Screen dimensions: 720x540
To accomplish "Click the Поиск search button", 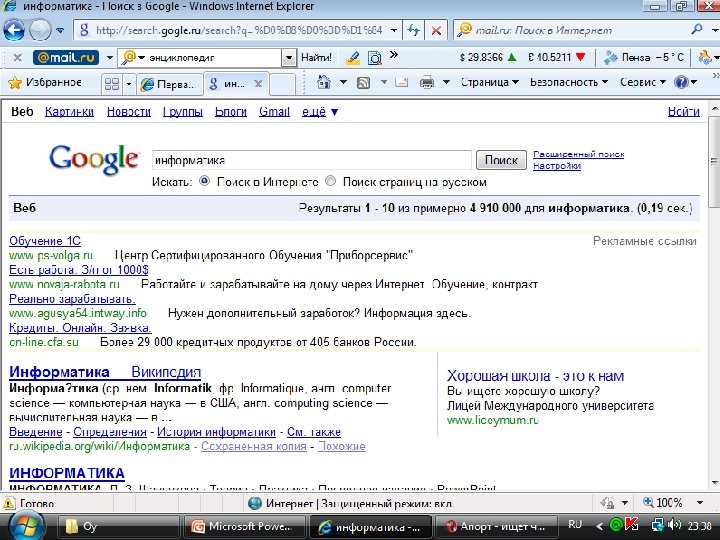I will pyautogui.click(x=501, y=160).
